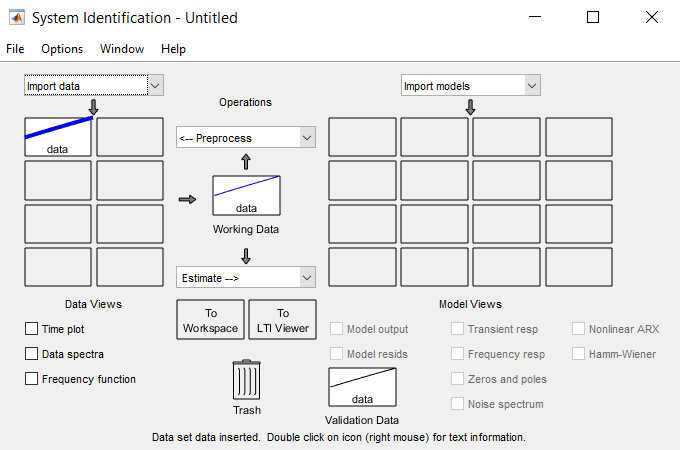Viewport: 680px width, 450px height.
Task: Open the Import data dropdown
Action: pos(94,85)
